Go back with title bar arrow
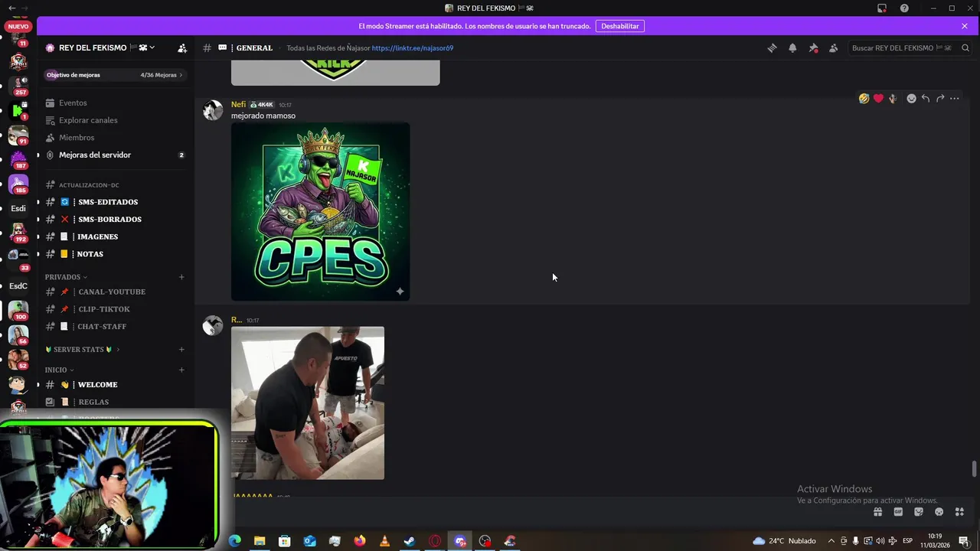Screen dimensions: 980x551 point(11,8)
